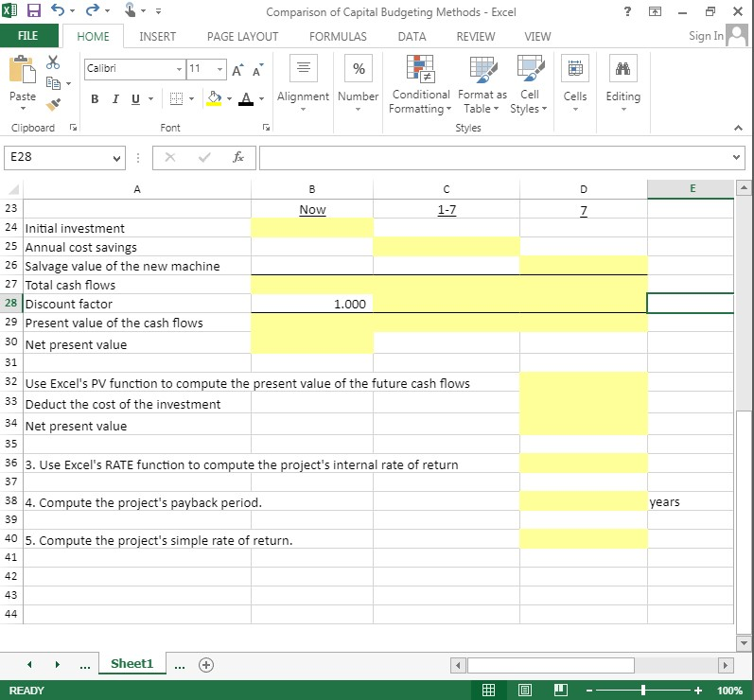
Task: Click the Help question mark icon
Action: click(x=627, y=11)
